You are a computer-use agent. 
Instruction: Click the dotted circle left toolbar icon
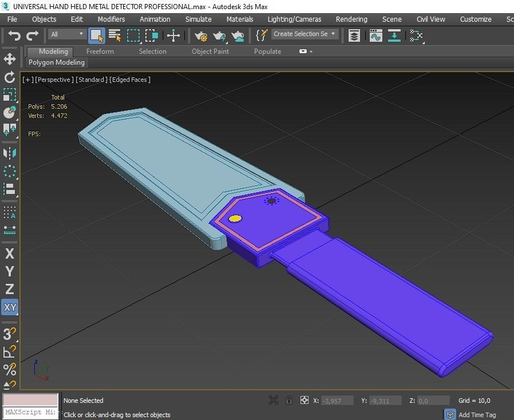click(x=10, y=171)
